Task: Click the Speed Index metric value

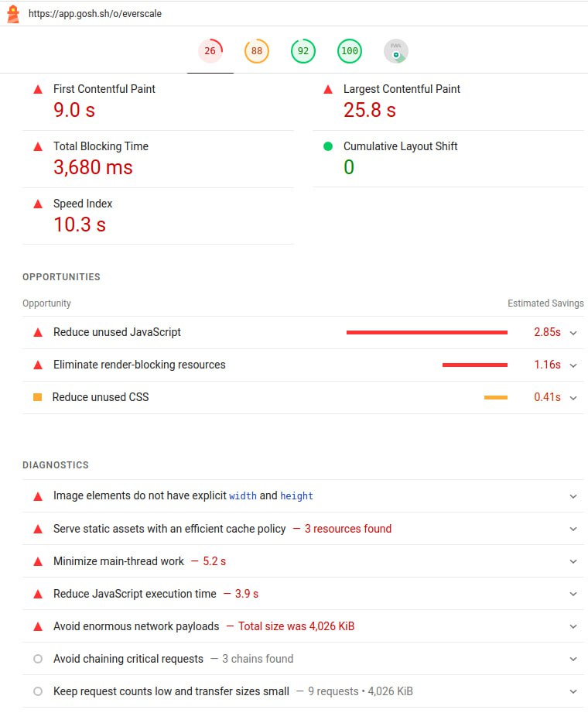Action: click(79, 225)
